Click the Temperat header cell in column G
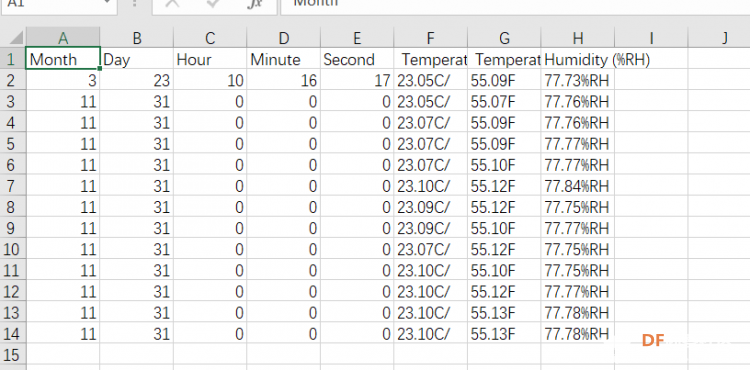 (x=504, y=59)
